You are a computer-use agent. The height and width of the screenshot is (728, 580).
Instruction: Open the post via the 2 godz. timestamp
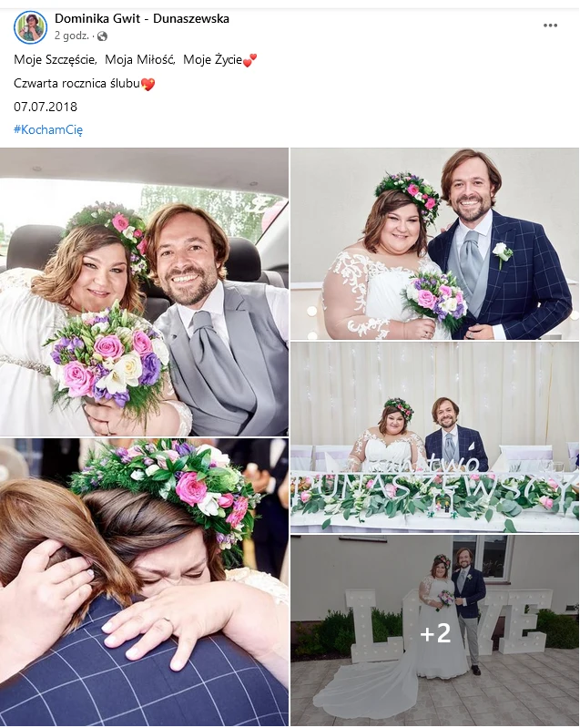point(71,36)
